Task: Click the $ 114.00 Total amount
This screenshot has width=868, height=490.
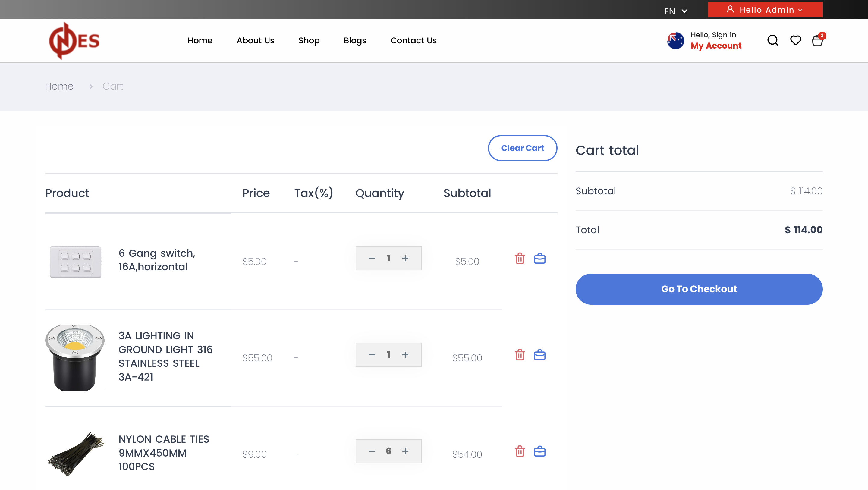Action: (x=803, y=230)
